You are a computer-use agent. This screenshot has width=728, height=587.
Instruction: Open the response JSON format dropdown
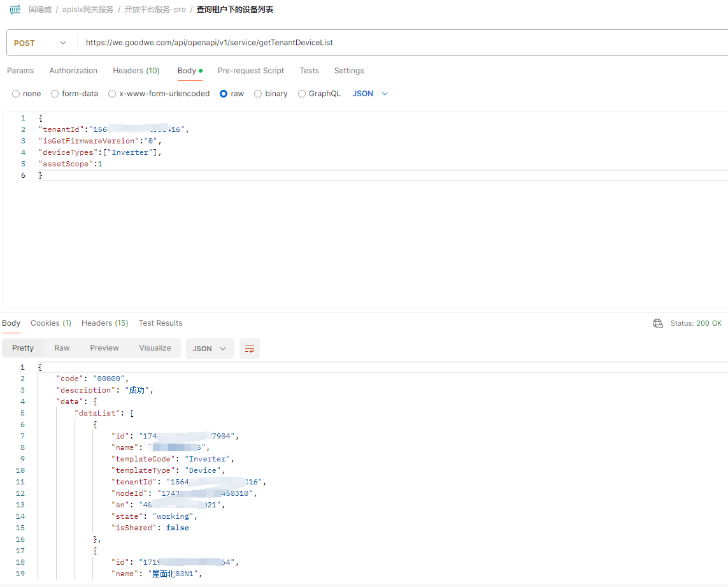(210, 349)
